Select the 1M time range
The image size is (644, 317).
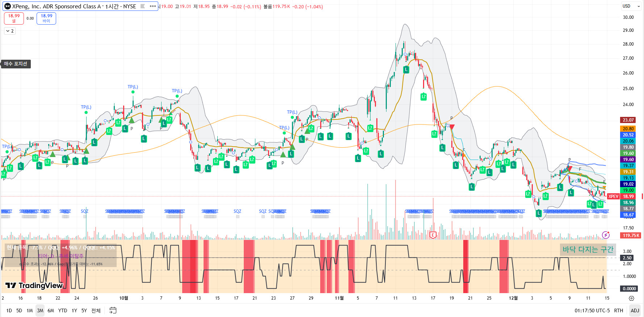coord(30,310)
